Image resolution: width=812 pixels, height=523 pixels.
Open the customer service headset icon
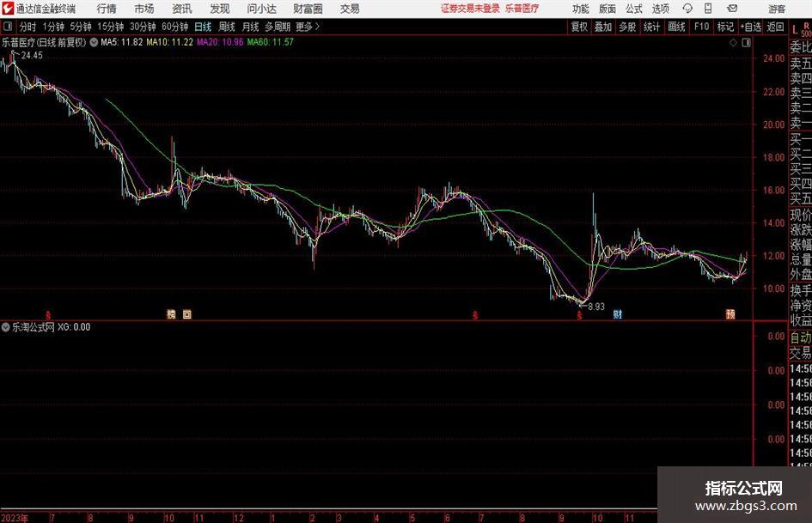tap(687, 9)
